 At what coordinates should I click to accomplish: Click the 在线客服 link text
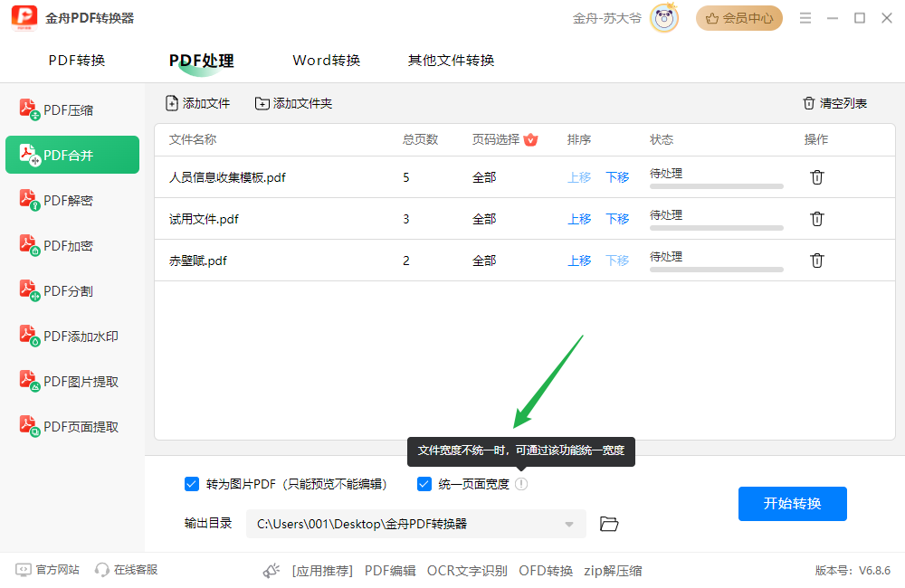[136, 570]
